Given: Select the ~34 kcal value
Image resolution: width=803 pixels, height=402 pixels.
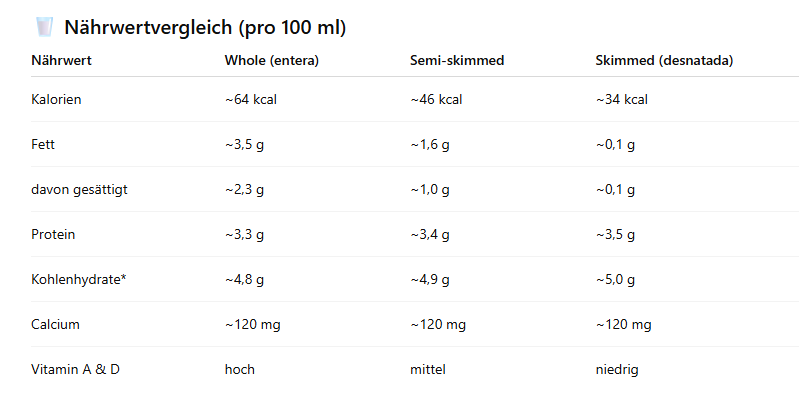Looking at the screenshot, I should point(622,99).
